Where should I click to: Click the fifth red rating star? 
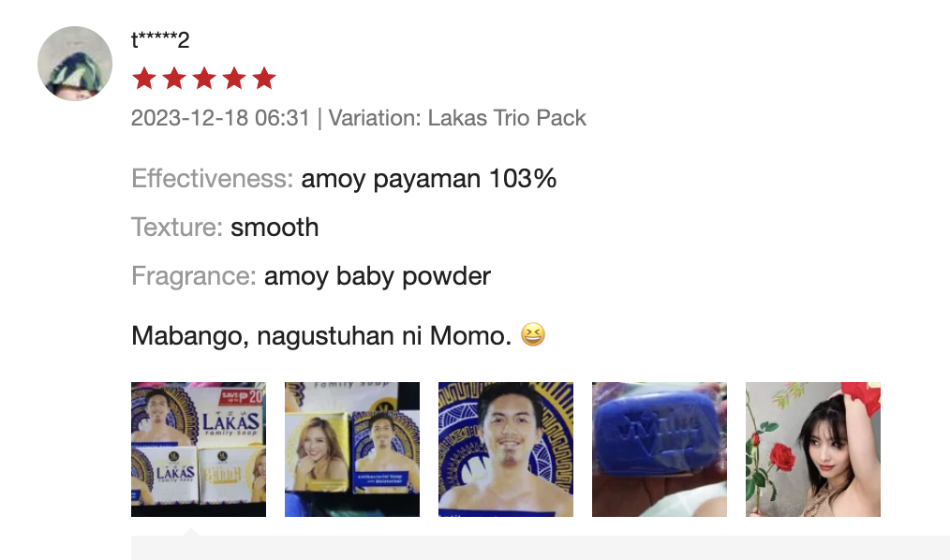click(x=264, y=79)
